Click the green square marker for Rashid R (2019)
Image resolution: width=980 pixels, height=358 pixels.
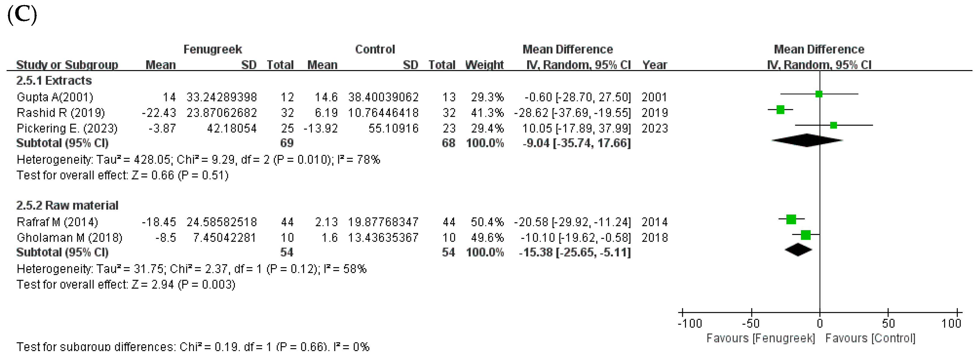[x=780, y=110]
